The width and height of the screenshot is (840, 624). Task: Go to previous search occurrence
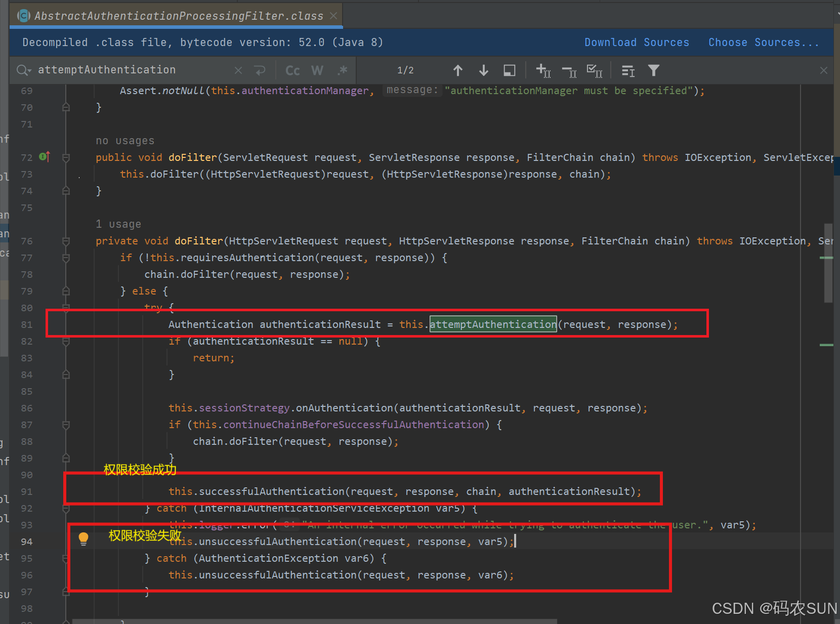point(458,70)
